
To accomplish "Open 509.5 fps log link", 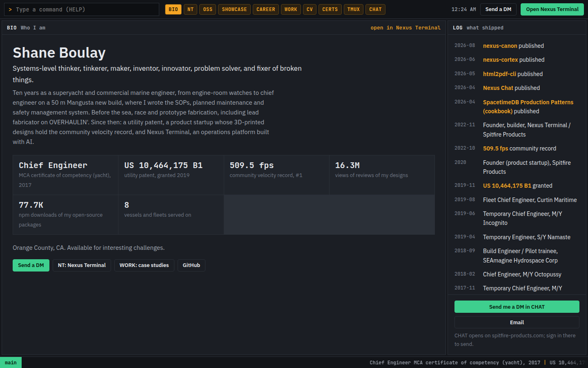I will point(496,148).
